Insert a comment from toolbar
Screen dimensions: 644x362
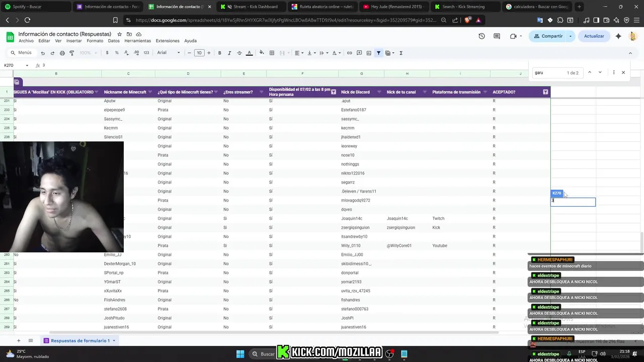point(359,53)
